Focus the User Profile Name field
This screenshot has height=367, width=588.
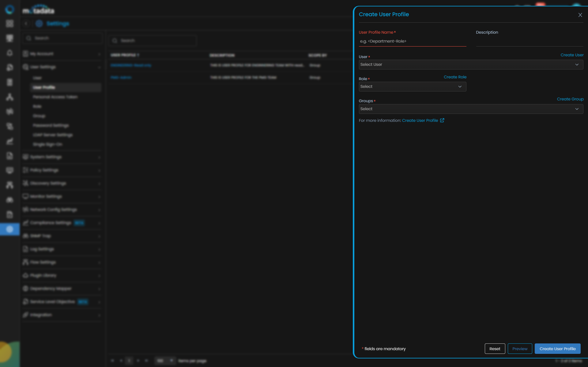412,41
